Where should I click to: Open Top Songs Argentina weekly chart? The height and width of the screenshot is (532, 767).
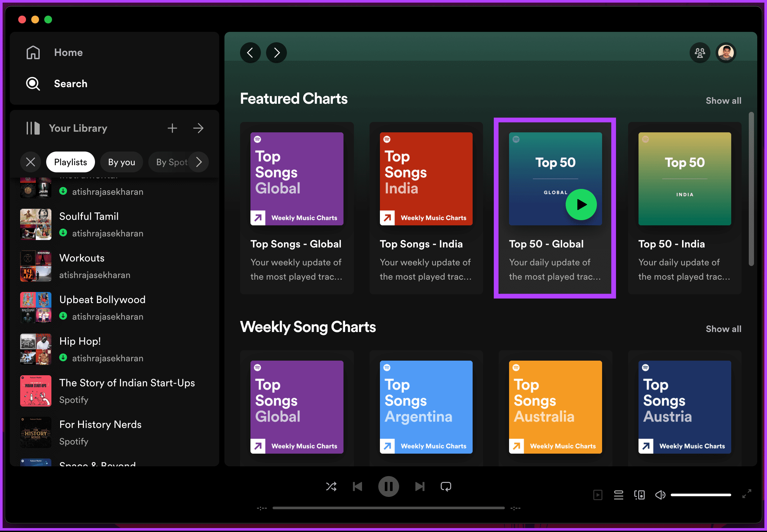tap(426, 407)
